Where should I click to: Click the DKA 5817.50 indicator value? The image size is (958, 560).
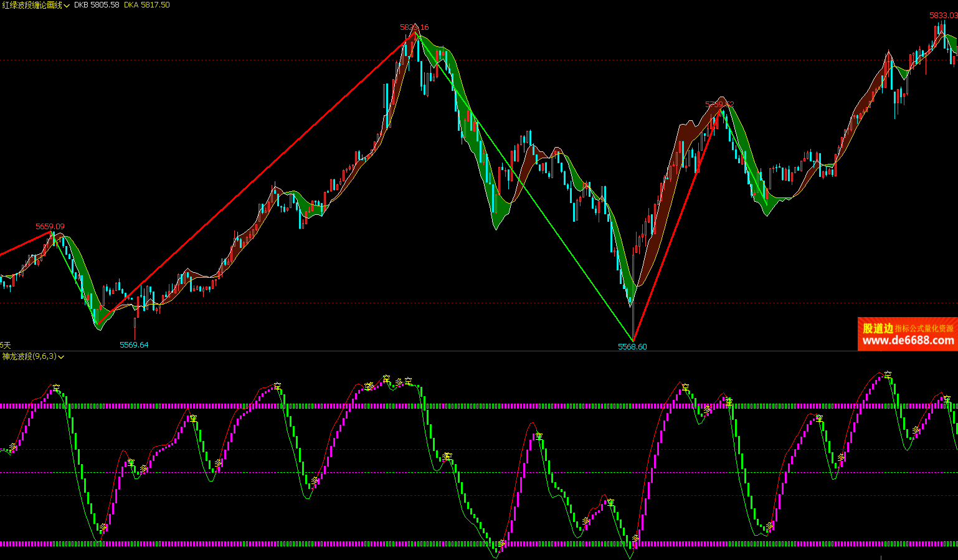(x=146, y=5)
